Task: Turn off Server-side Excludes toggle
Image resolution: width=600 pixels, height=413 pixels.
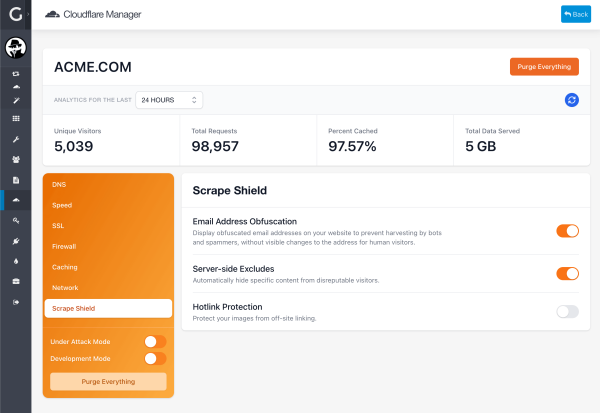Action: pos(567,274)
